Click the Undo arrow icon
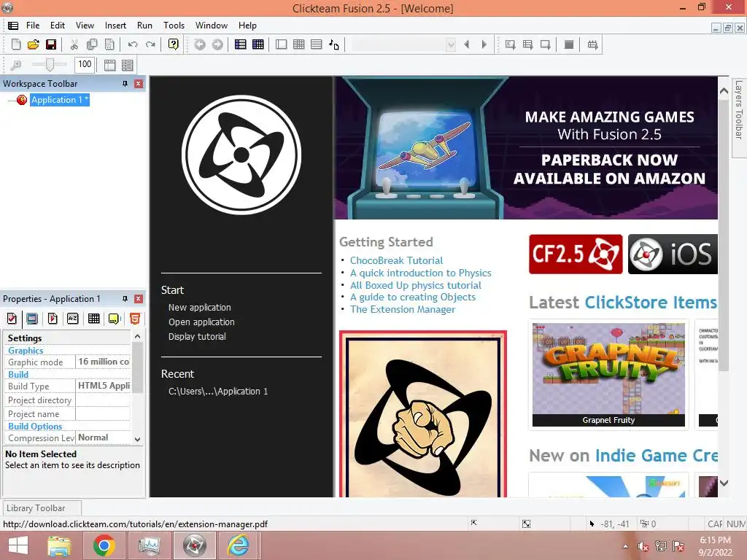 (x=133, y=44)
